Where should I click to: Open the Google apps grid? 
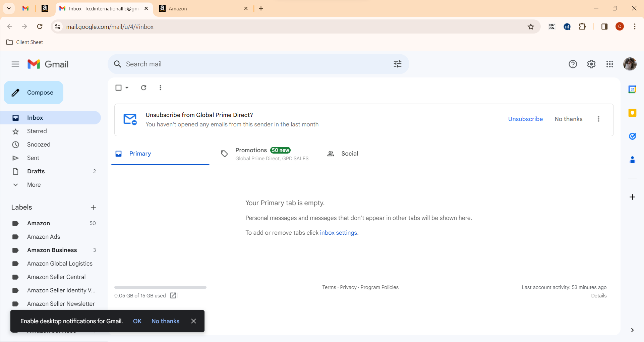610,64
